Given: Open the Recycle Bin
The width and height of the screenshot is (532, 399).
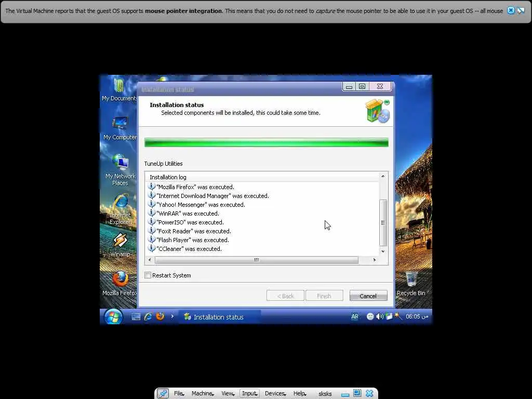Looking at the screenshot, I should point(411,284).
